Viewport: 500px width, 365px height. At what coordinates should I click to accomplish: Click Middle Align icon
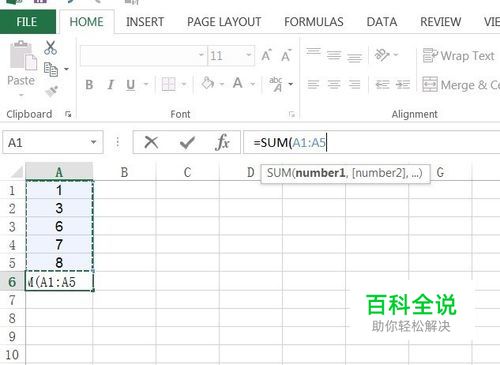pos(334,55)
